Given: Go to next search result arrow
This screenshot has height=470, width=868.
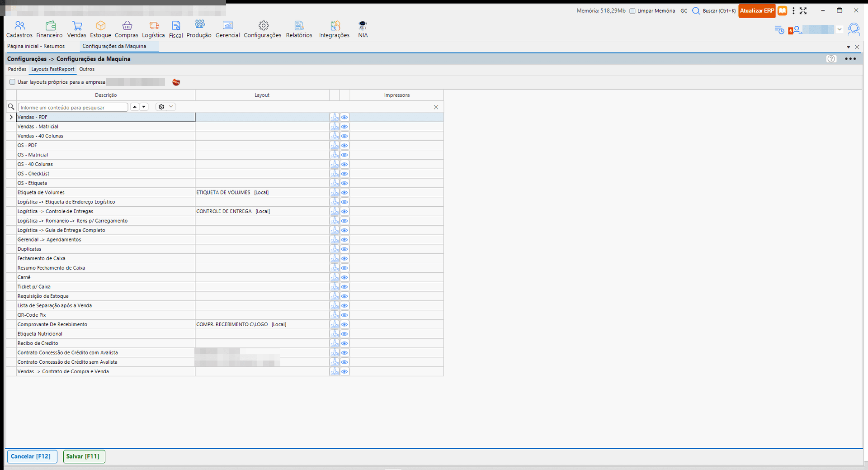Looking at the screenshot, I should point(144,107).
